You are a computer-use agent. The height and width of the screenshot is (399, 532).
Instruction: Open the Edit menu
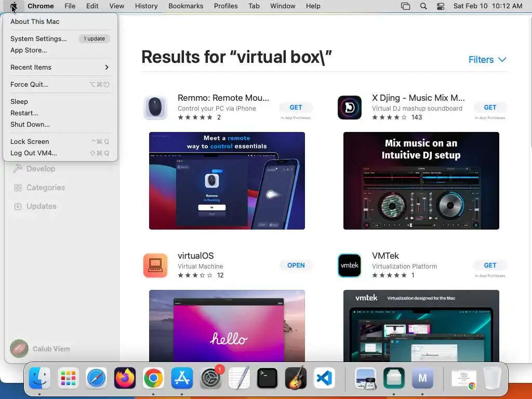pos(92,6)
